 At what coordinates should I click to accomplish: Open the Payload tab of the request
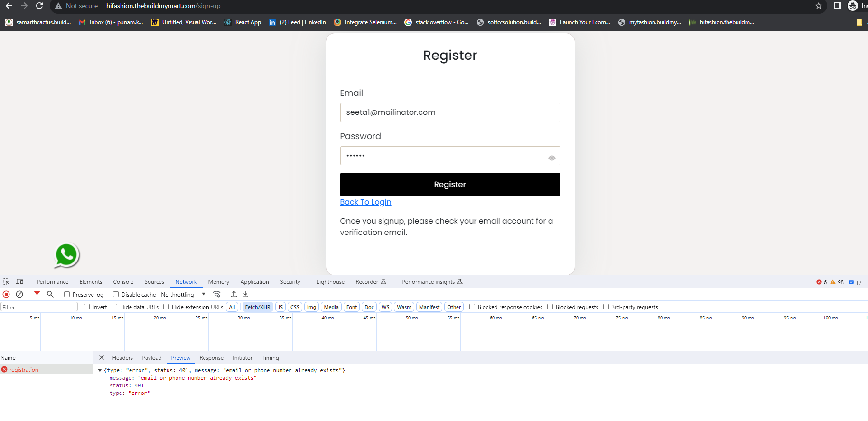pyautogui.click(x=152, y=358)
